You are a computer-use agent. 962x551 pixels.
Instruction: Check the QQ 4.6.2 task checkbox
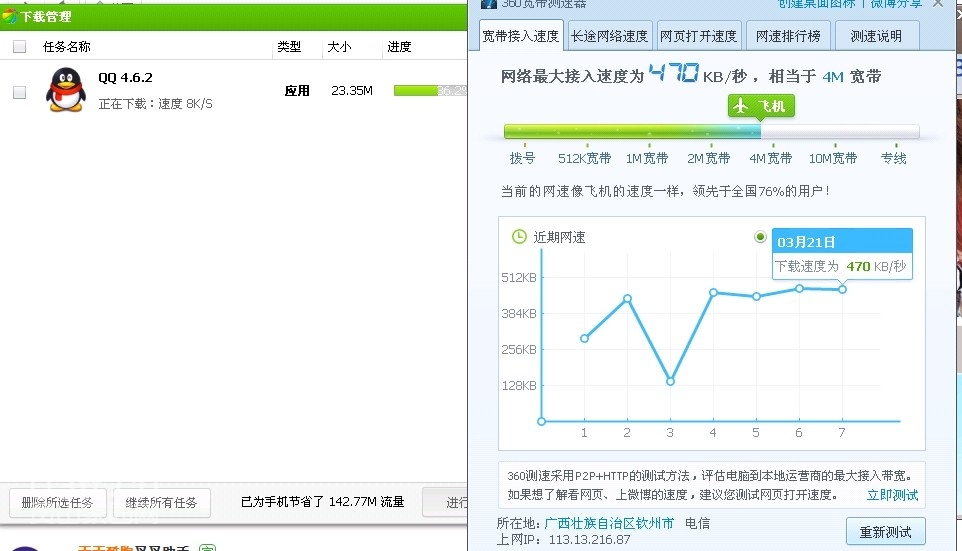(20, 92)
